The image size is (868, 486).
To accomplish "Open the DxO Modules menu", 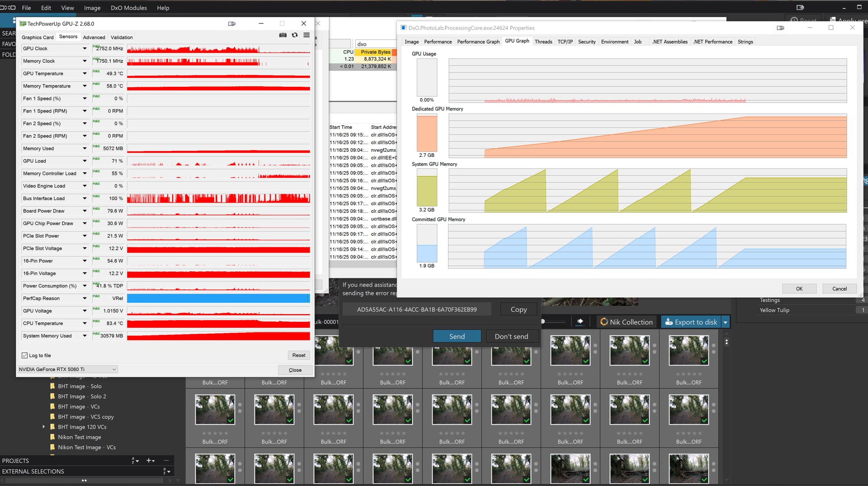I will point(128,8).
